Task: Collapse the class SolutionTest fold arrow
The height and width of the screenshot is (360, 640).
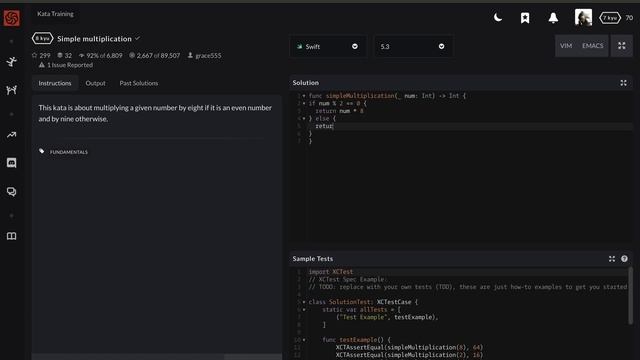Action: point(304,302)
